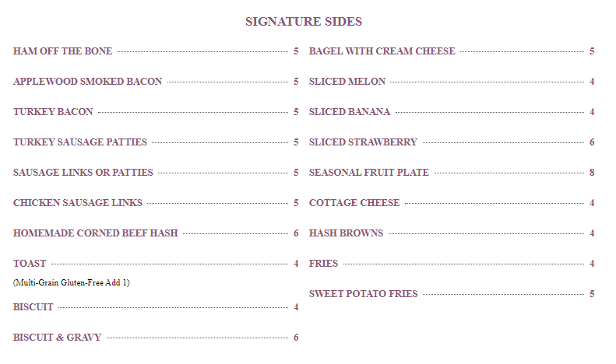
Task: Pick Chicken Sausage Links side
Action: [78, 203]
